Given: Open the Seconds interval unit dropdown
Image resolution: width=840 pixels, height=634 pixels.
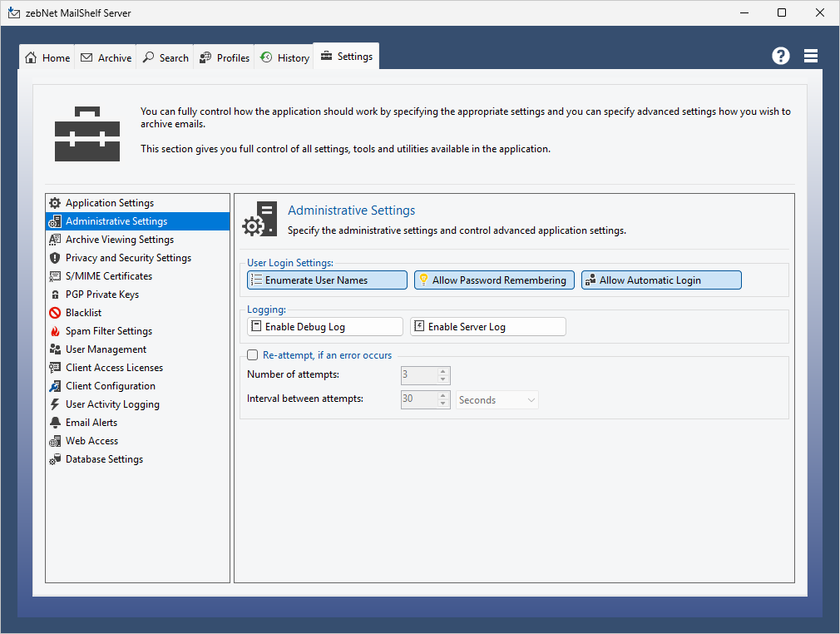Looking at the screenshot, I should point(497,400).
